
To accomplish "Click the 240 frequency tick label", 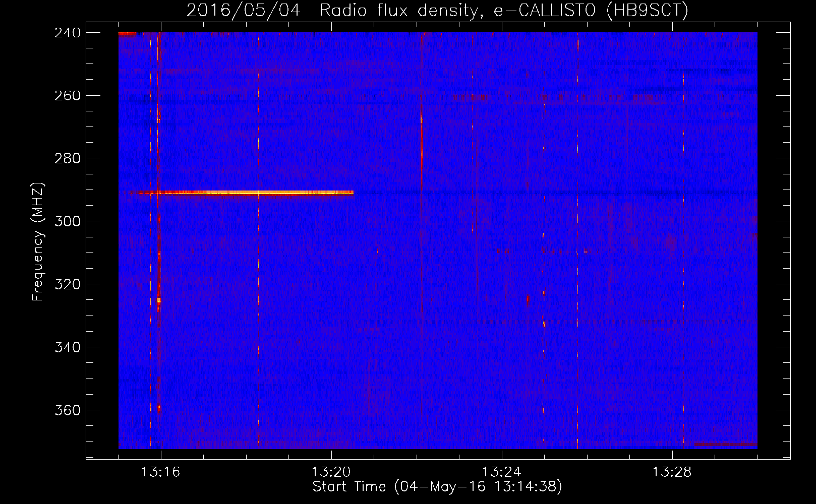I will 68,33.
